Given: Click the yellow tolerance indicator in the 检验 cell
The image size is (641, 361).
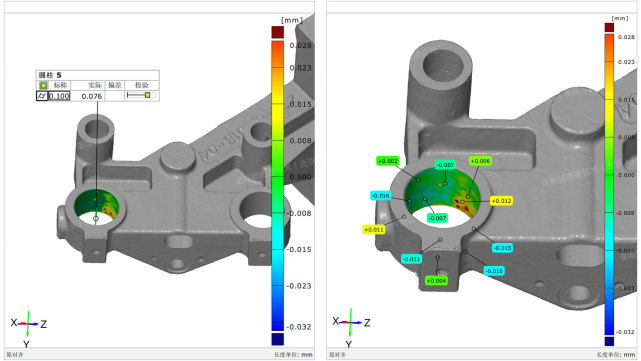Looking at the screenshot, I should click(148, 95).
